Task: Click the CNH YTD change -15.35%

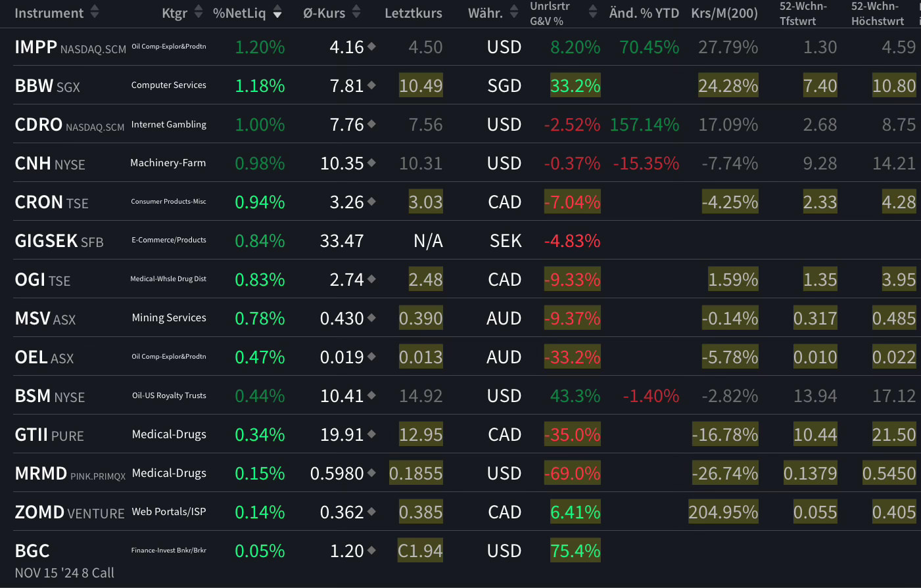Action: tap(646, 163)
